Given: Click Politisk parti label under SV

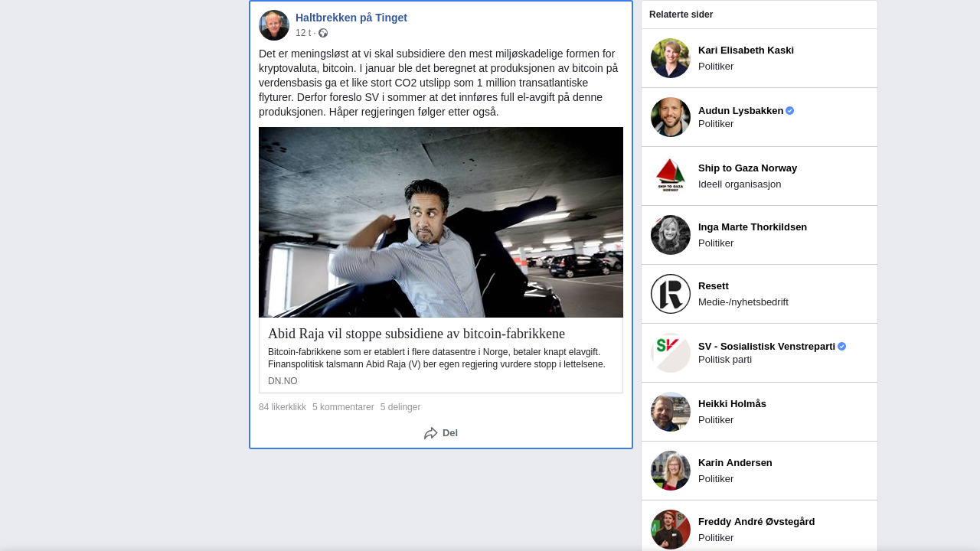Looking at the screenshot, I should (725, 360).
